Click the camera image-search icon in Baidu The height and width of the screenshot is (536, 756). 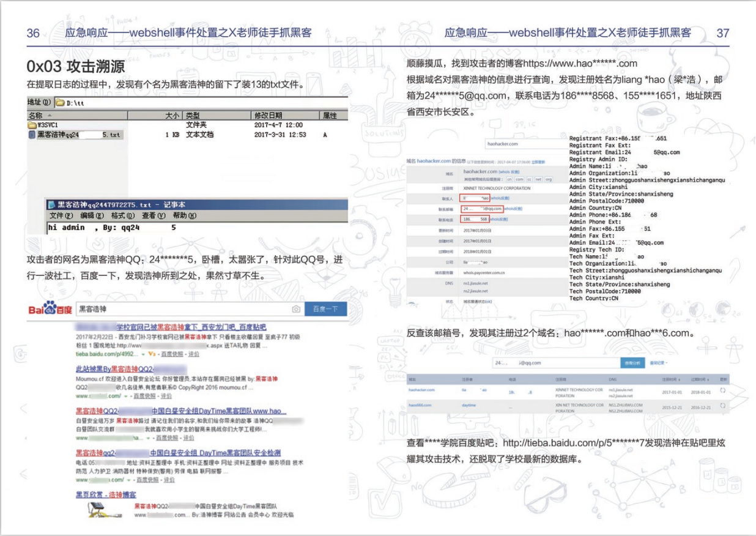pos(296,310)
